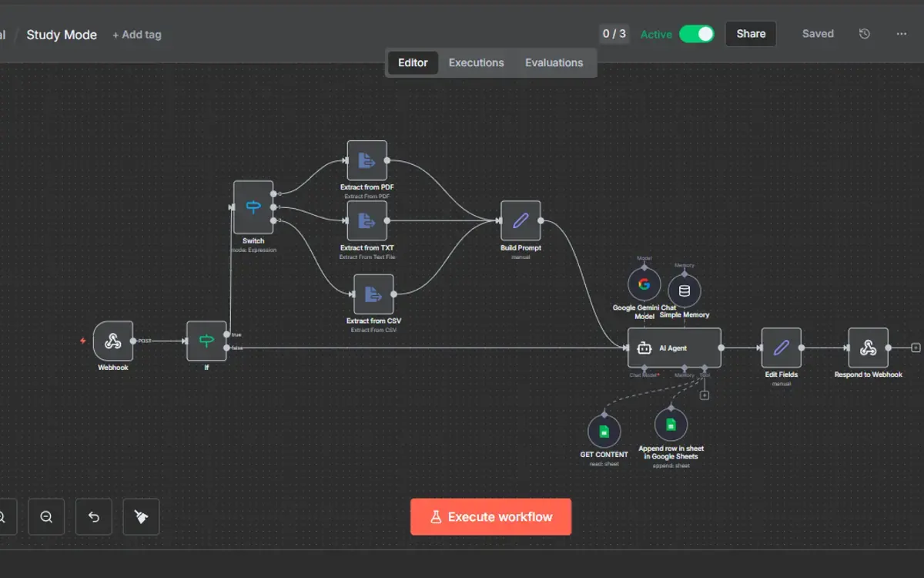Click the If node true output
This screenshot has width=924, height=578.
(x=226, y=334)
